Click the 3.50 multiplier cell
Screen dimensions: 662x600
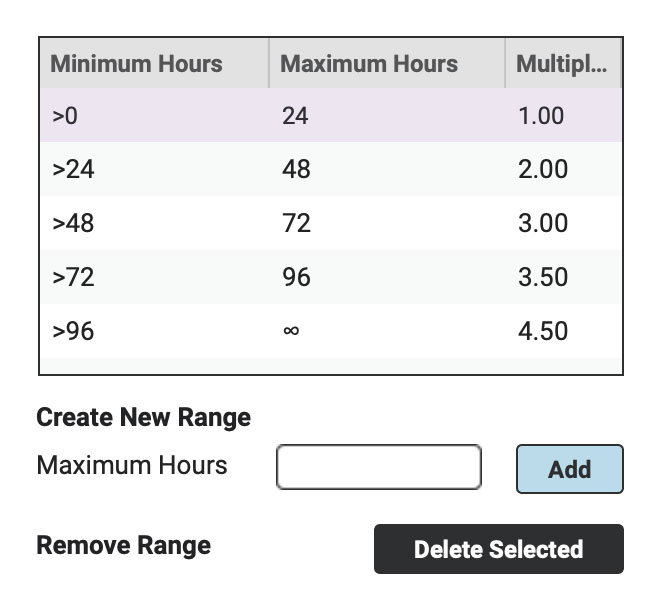coord(564,277)
